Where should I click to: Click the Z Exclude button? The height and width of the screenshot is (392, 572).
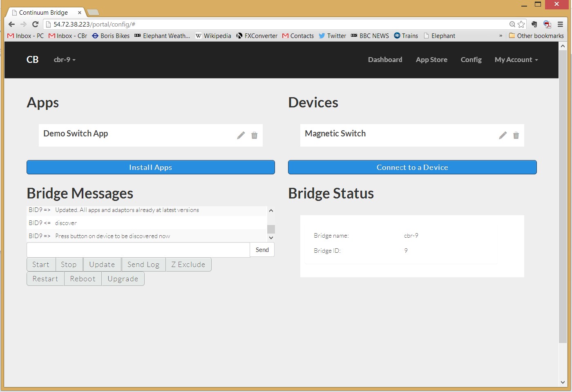coord(188,265)
